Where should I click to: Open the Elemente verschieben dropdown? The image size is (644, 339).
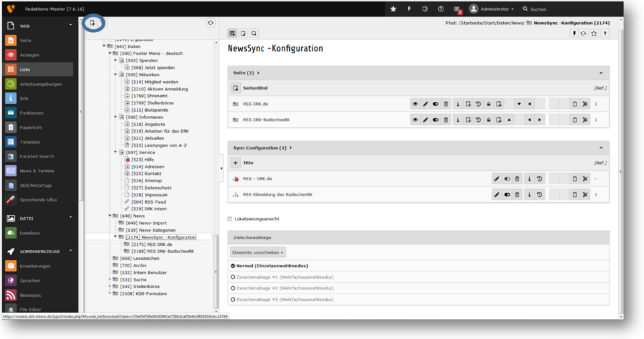[258, 253]
